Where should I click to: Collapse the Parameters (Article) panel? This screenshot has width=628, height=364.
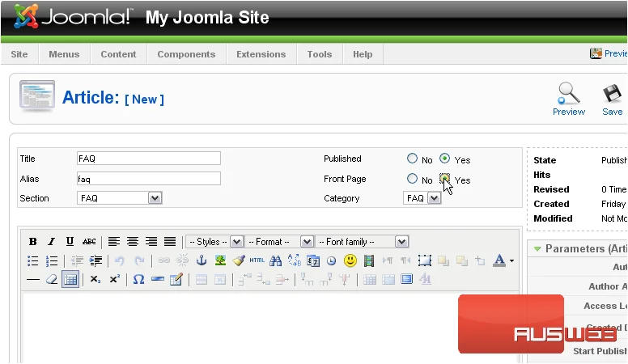click(537, 249)
